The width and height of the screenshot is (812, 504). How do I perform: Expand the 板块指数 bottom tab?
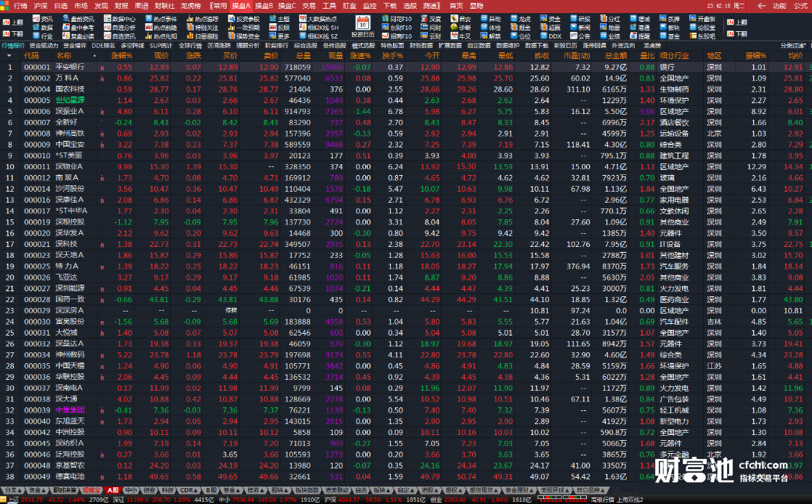(308, 490)
